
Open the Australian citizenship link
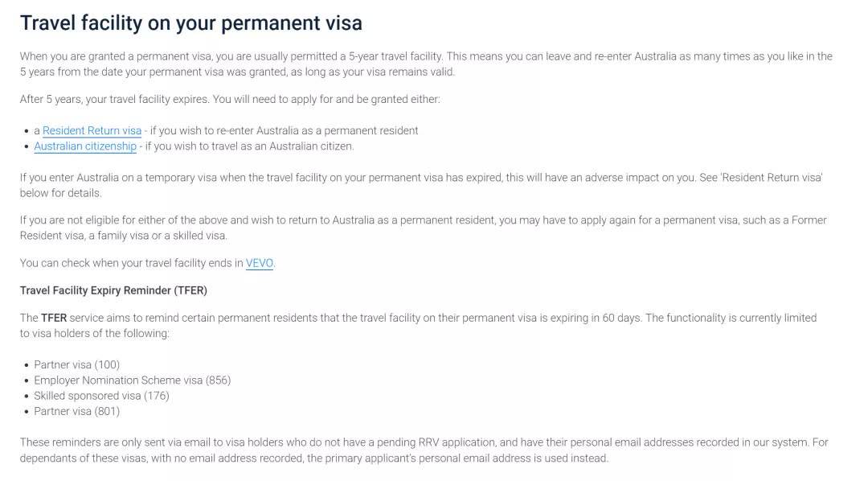click(85, 146)
